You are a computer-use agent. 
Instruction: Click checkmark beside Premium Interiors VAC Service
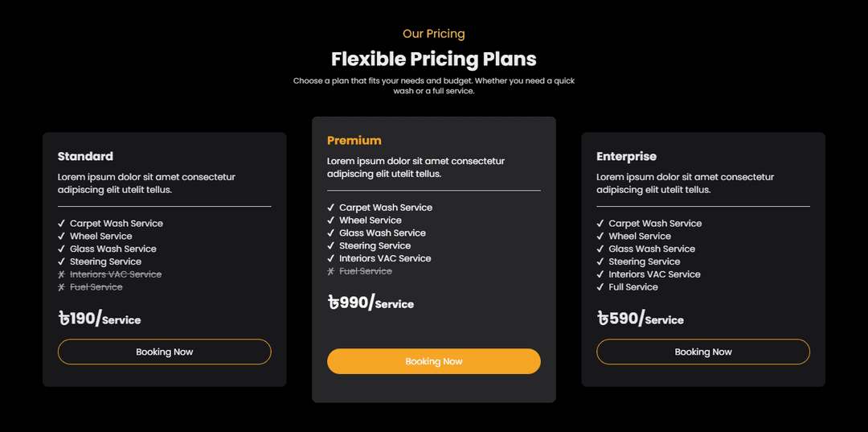330,258
